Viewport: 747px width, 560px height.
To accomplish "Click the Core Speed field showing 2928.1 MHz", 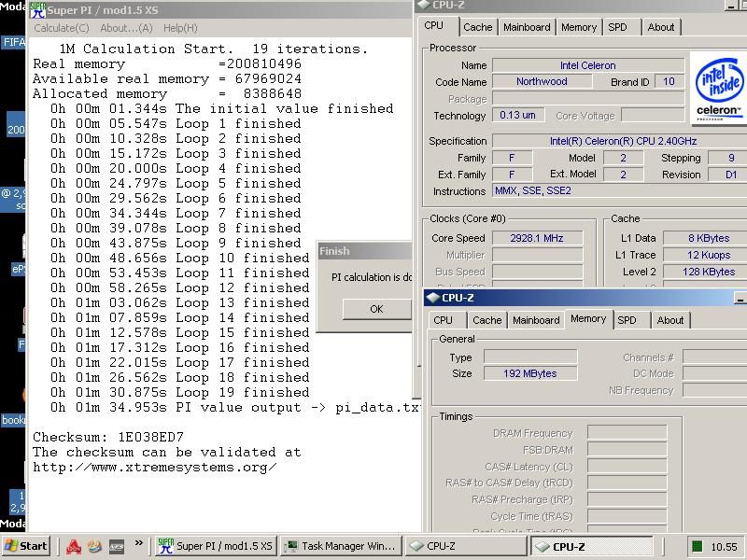I will (x=537, y=238).
